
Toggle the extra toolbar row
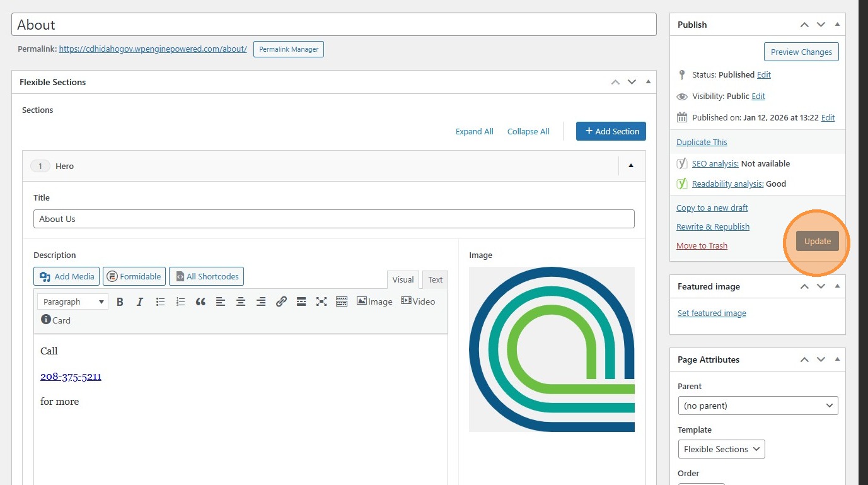(342, 301)
